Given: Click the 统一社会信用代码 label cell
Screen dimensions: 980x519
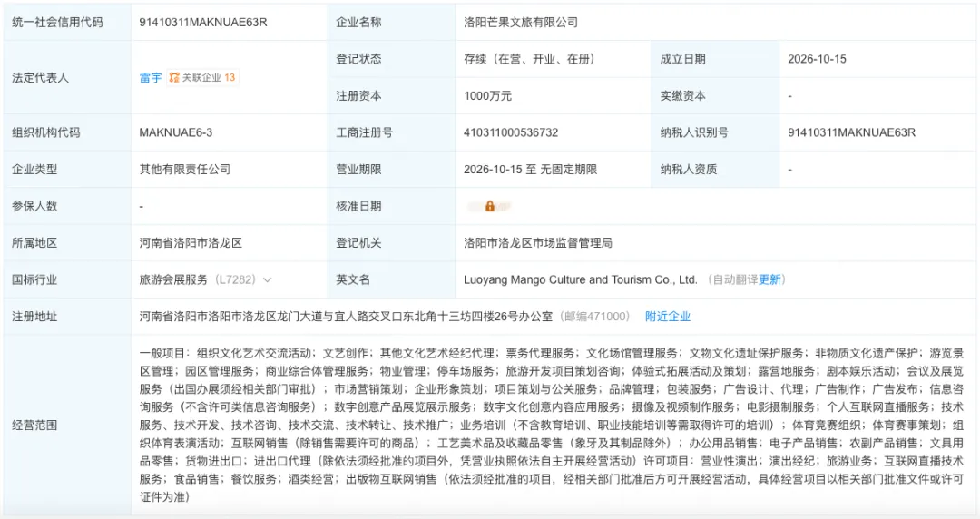Looking at the screenshot, I should click(67, 22).
